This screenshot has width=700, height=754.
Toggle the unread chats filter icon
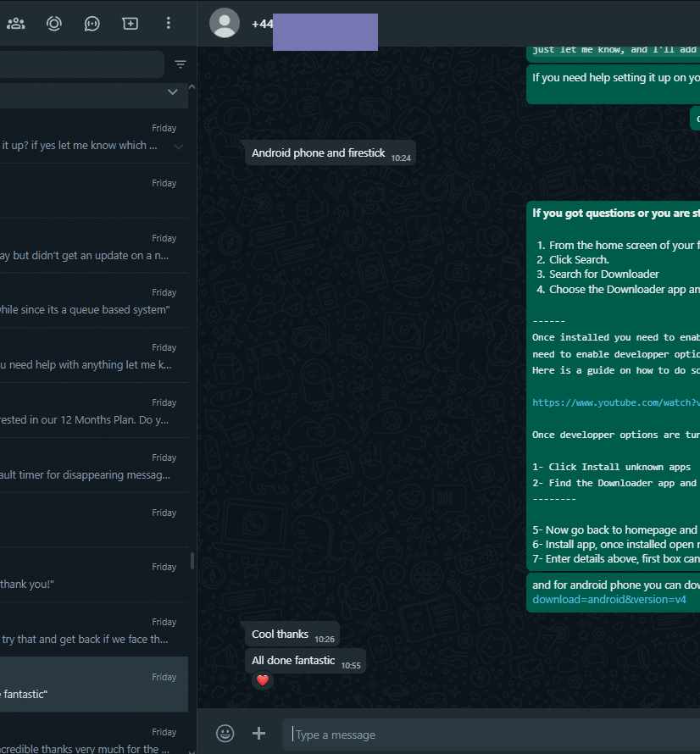click(181, 64)
